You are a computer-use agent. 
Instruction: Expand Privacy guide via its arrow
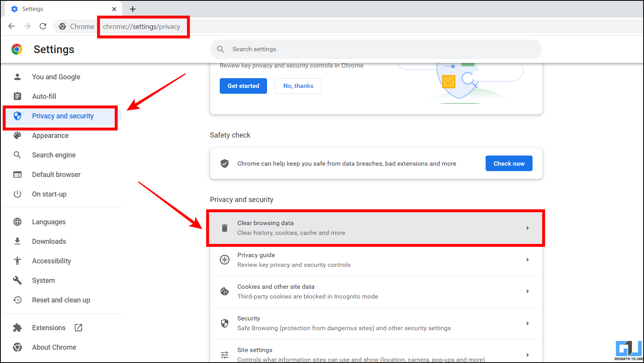[x=527, y=259]
